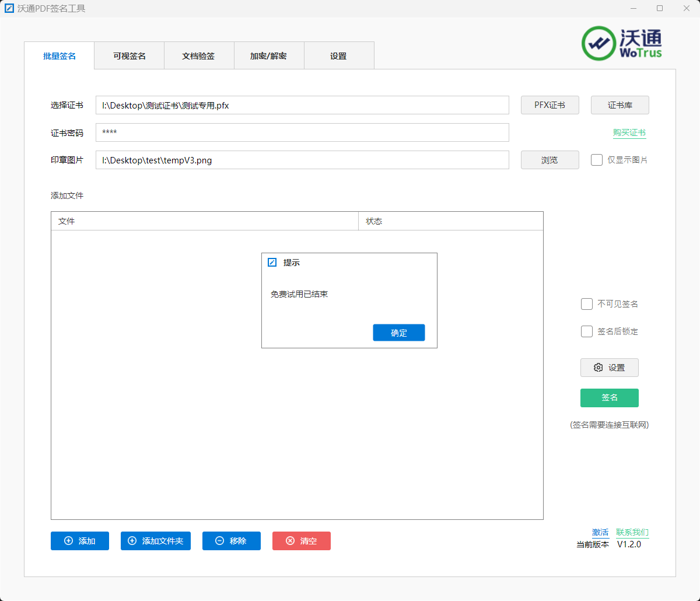This screenshot has width=700, height=601.
Task: Click the gear icon on settings button
Action: (x=598, y=368)
